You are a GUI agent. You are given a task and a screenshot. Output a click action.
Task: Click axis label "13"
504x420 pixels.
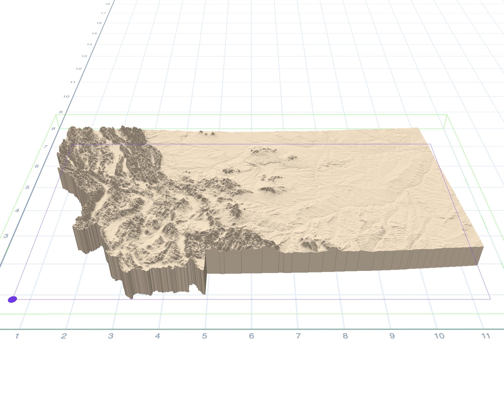coord(84,56)
